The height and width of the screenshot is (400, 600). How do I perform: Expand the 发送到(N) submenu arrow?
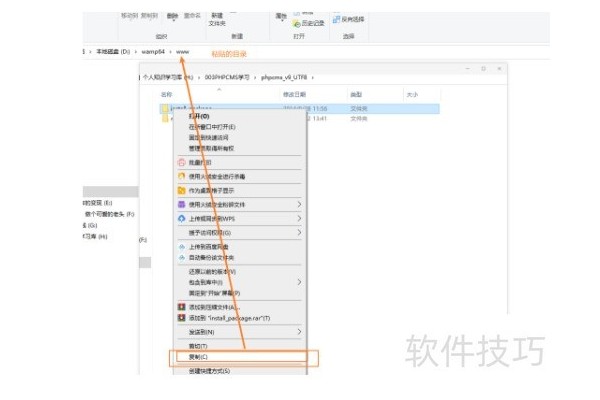(x=299, y=332)
